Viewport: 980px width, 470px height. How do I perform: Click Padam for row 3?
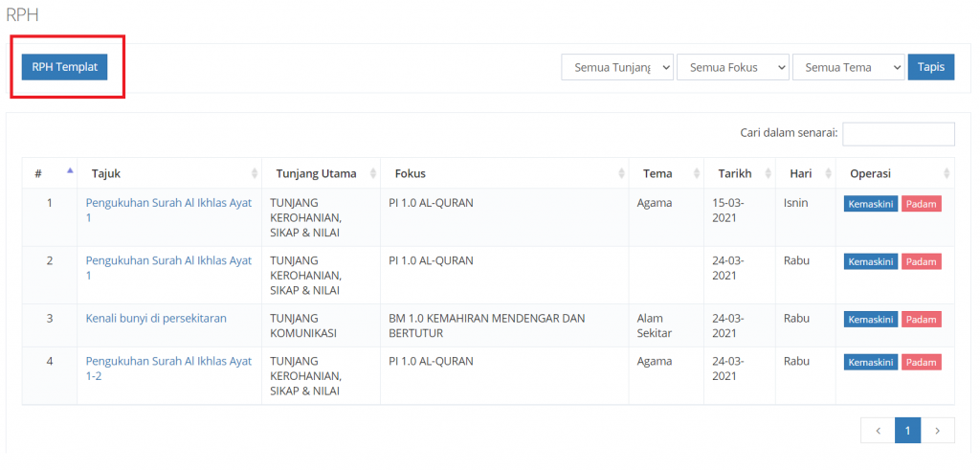point(922,320)
